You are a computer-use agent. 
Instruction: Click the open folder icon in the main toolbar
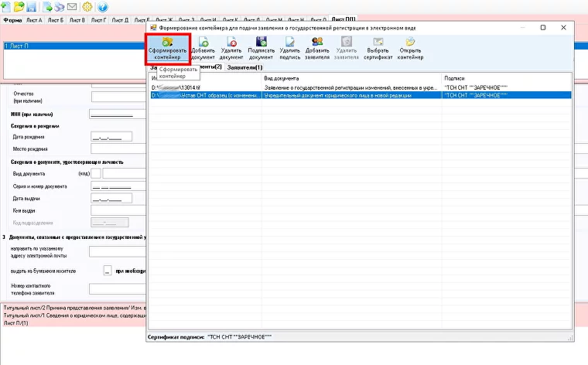click(x=19, y=6)
